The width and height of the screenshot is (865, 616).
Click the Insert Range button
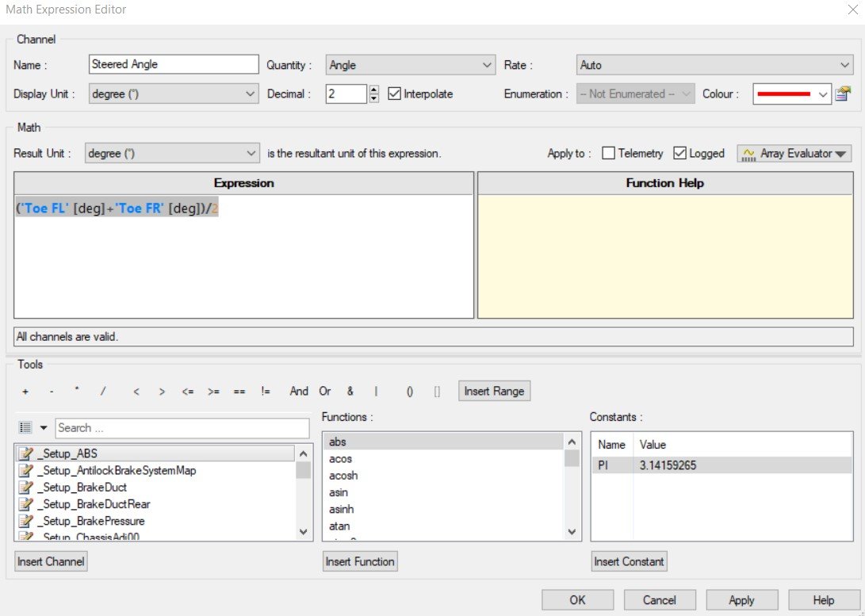[x=493, y=392]
